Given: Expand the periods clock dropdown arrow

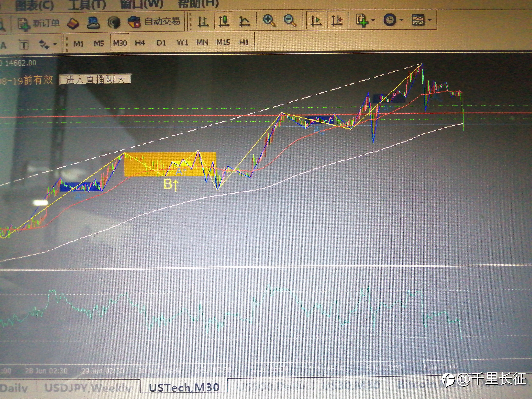Looking at the screenshot, I should point(401,20).
